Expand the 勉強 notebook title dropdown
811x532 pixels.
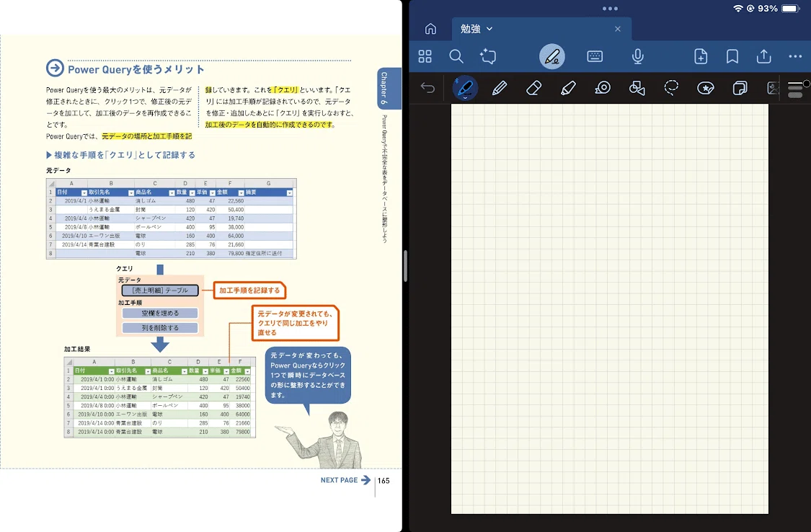489,29
